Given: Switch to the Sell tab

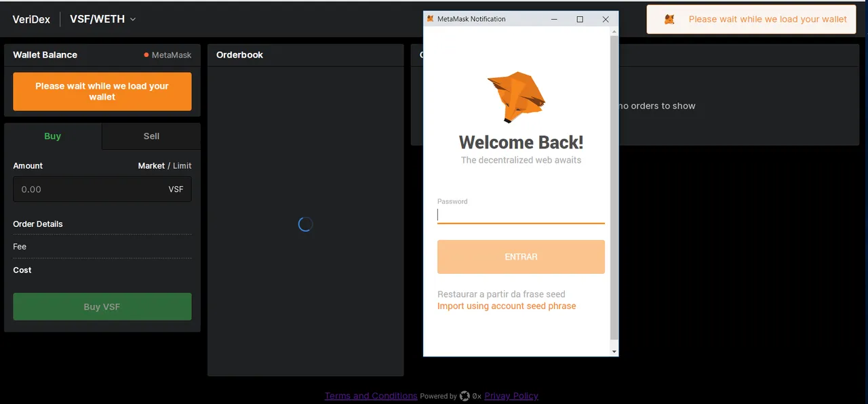Looking at the screenshot, I should (151, 136).
